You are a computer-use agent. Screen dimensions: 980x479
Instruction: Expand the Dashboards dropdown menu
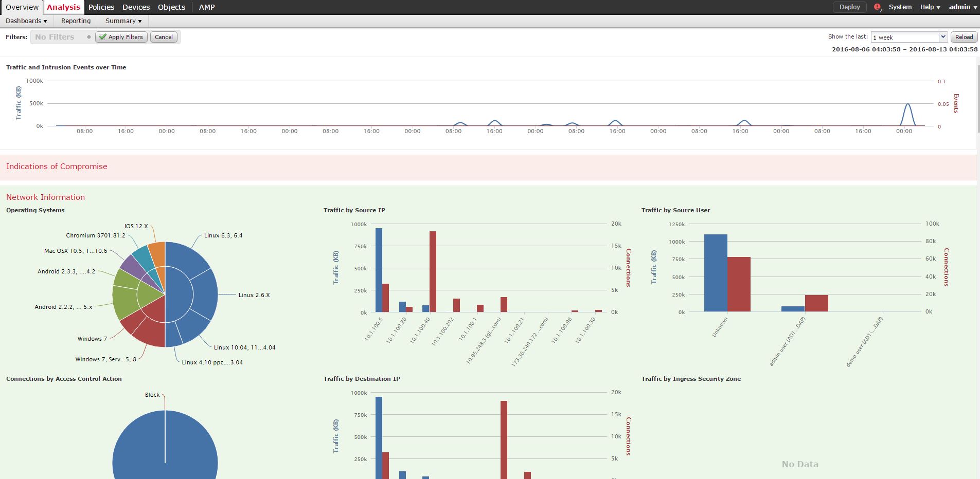coord(26,21)
